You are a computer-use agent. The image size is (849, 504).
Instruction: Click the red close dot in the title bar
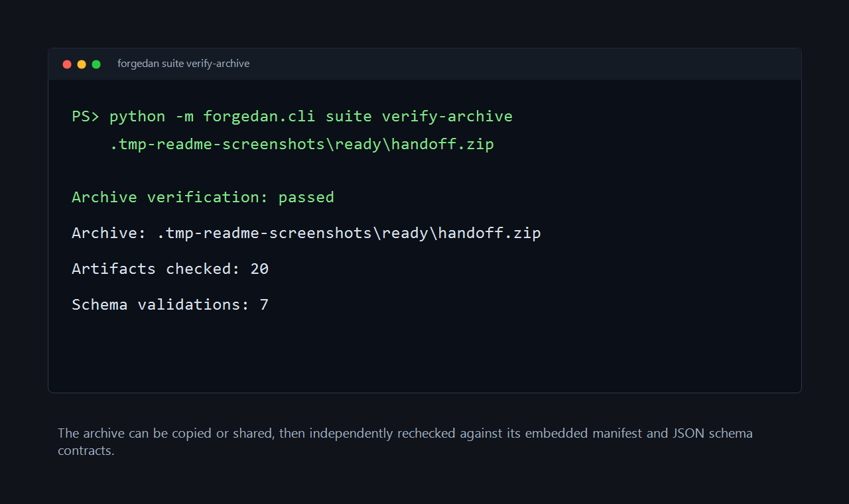tap(67, 64)
